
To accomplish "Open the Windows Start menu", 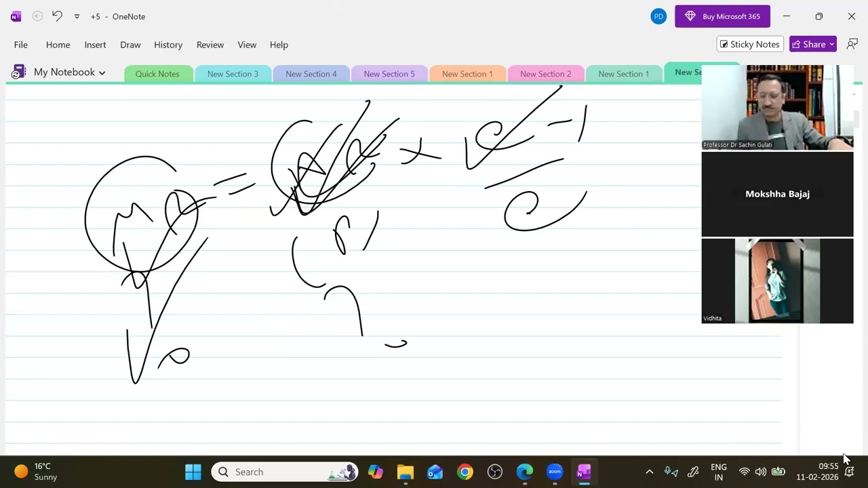I will (x=193, y=472).
